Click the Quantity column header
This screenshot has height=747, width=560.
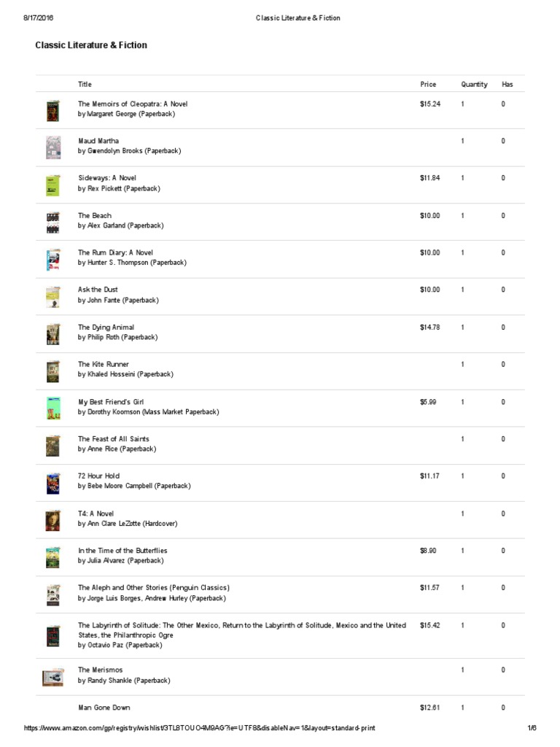474,85
